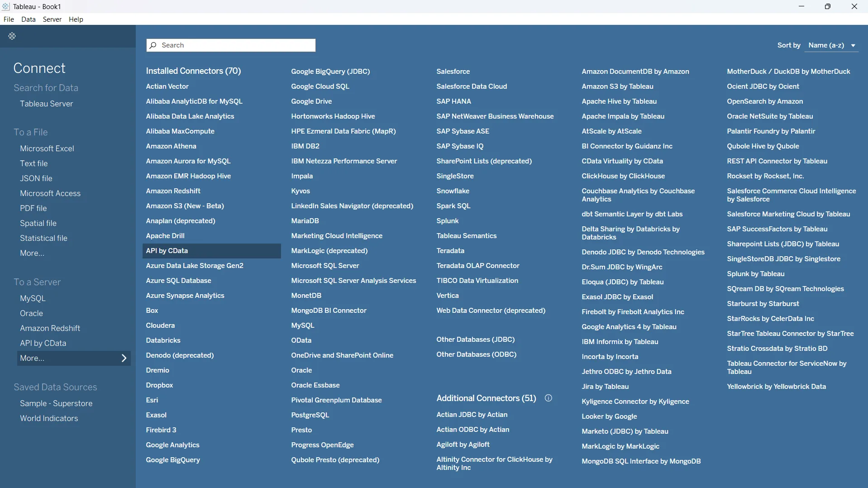Choose Microsoft Excel file connection
Screen dimensions: 868x488
[x=47, y=148]
